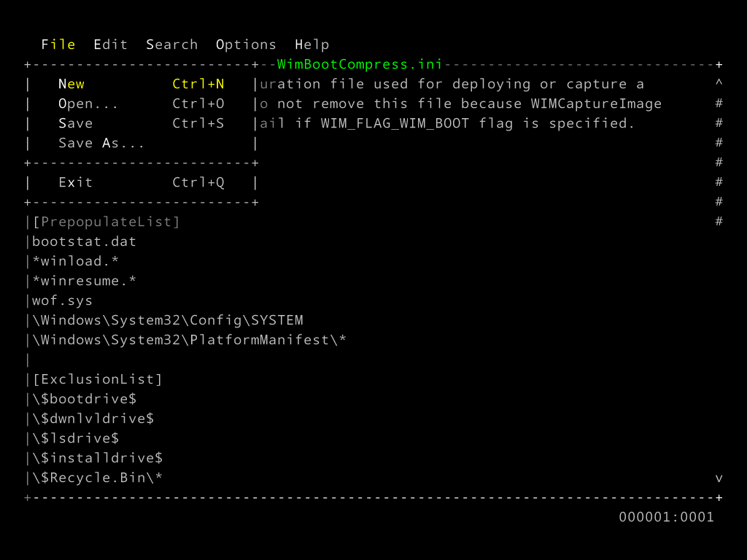Open the Help menu
Viewport: 747px width, 560px height.
pos(311,44)
